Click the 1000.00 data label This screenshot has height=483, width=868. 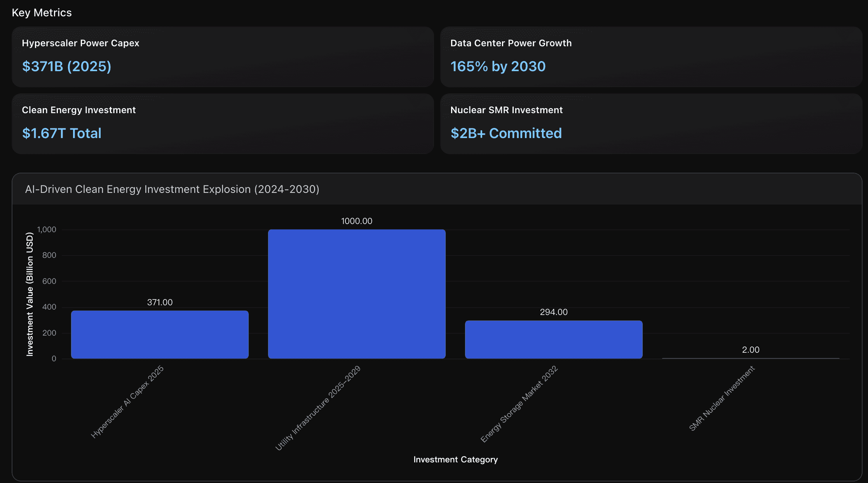pyautogui.click(x=356, y=221)
